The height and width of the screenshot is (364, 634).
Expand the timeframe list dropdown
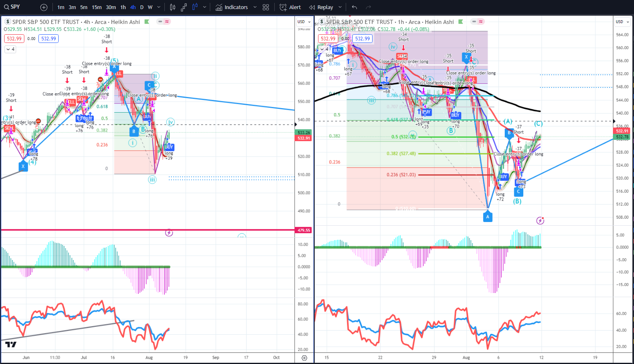(x=159, y=7)
